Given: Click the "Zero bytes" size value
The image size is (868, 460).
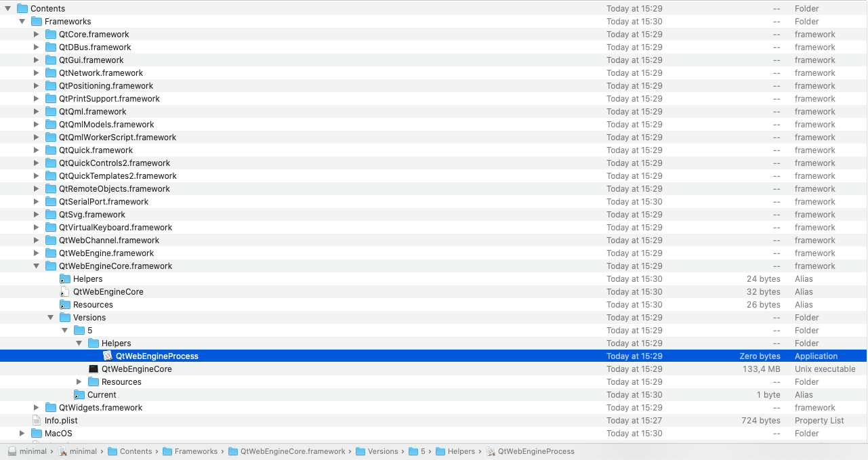Looking at the screenshot, I should click(760, 356).
